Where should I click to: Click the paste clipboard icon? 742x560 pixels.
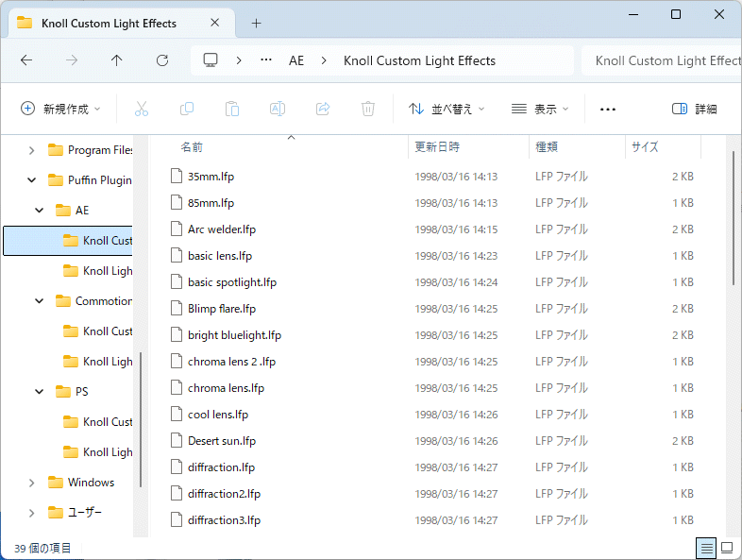pos(232,109)
